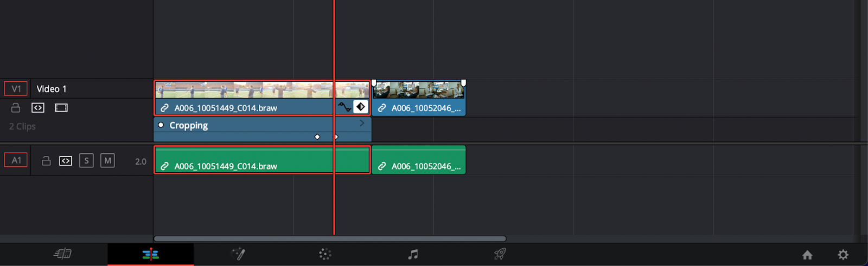Mute the A1 audio track
Screen dimensions: 868x266
coord(107,161)
